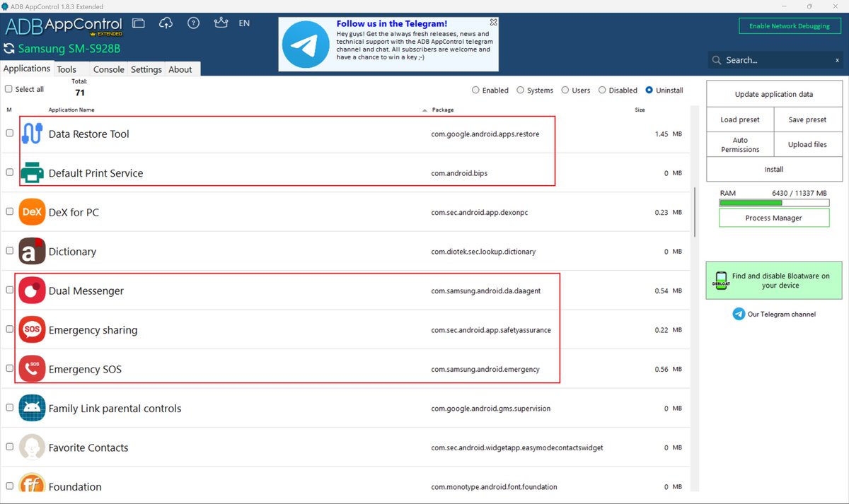Image resolution: width=849 pixels, height=504 pixels.
Task: Click the search magnifier icon
Action: (x=717, y=61)
